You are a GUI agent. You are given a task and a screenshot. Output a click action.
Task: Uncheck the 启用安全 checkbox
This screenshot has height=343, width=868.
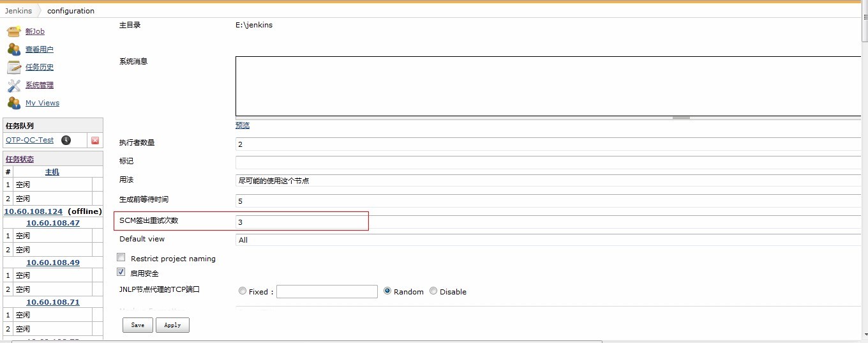tap(121, 273)
